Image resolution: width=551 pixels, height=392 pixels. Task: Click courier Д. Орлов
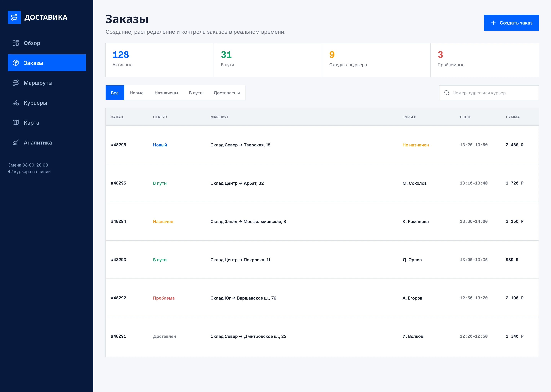coord(412,260)
